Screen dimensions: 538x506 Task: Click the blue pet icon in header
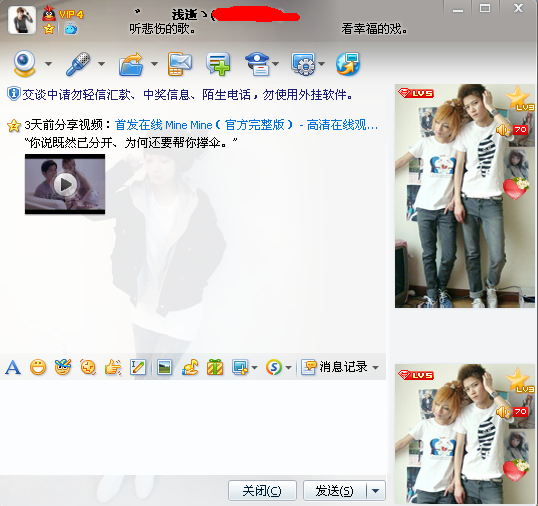point(71,29)
